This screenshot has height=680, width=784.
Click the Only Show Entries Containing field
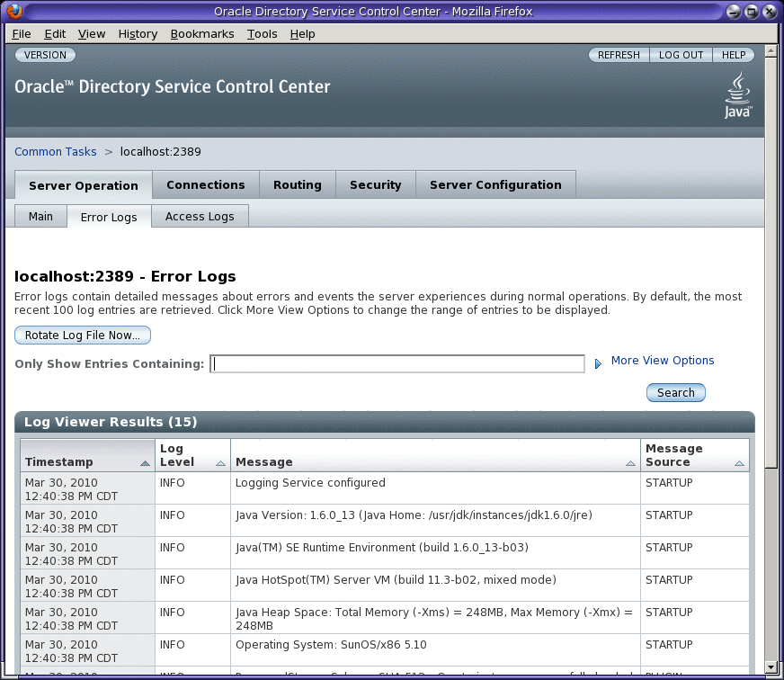pyautogui.click(x=396, y=362)
